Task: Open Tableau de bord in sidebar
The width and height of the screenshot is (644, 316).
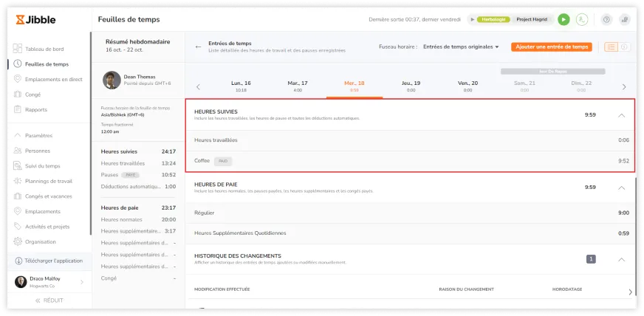Action: [x=44, y=49]
